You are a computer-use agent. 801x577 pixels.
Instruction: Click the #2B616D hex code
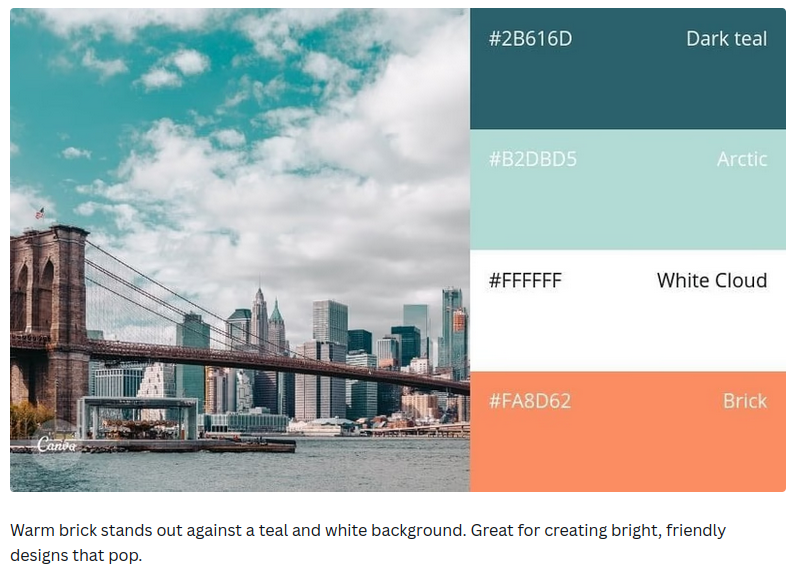529,39
